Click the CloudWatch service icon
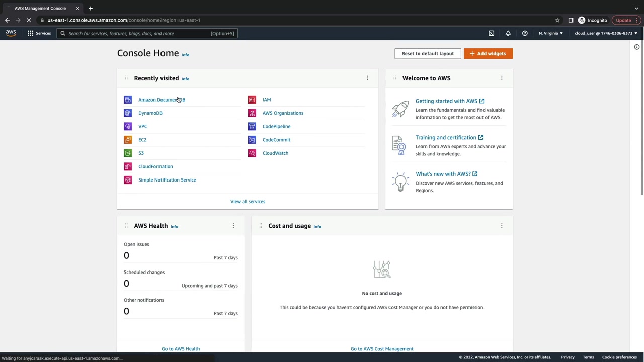Viewport: 644px width, 362px height. click(252, 153)
